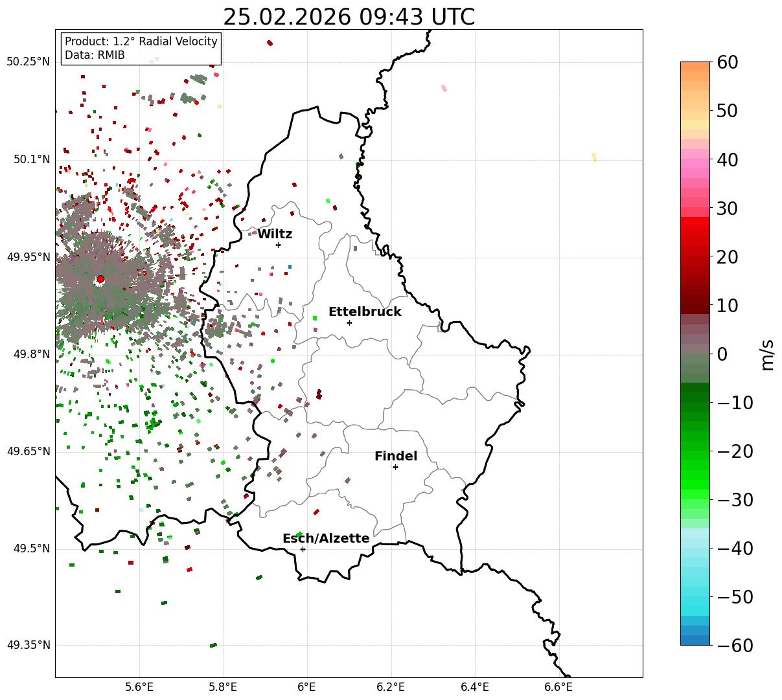Viewport: 782px width, 700px height.
Task: Click the 49.8°N latitude label
Action: 31,354
